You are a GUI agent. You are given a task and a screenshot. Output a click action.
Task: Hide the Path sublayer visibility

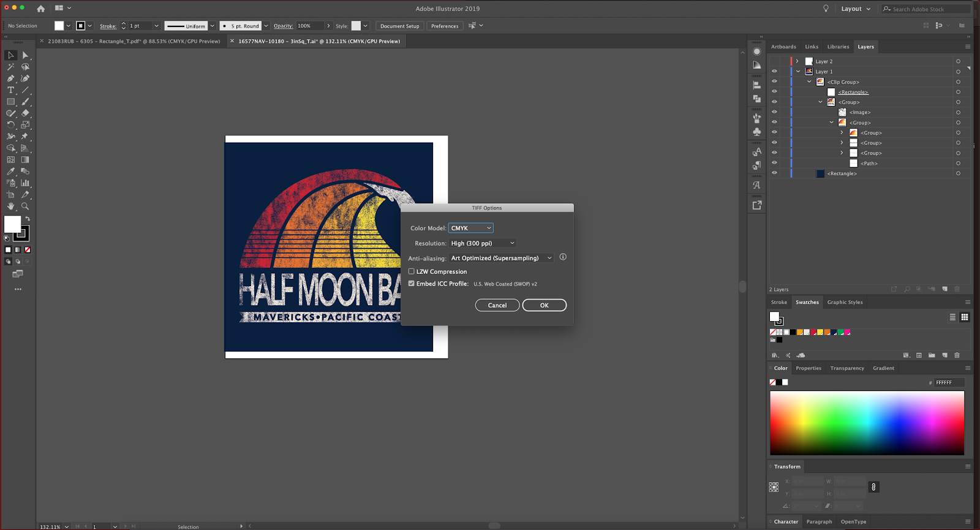pyautogui.click(x=774, y=163)
